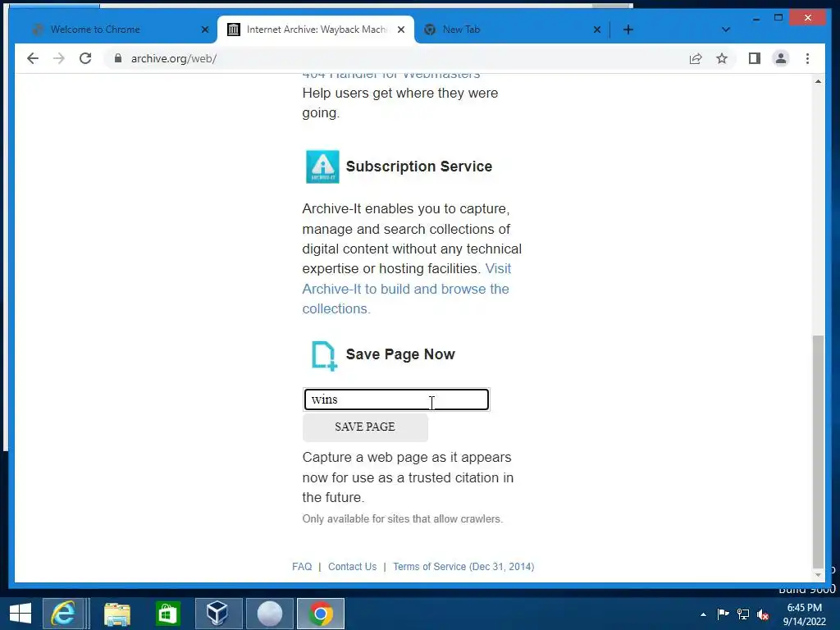
Task: Close the Wayback Machine tab
Action: point(400,30)
